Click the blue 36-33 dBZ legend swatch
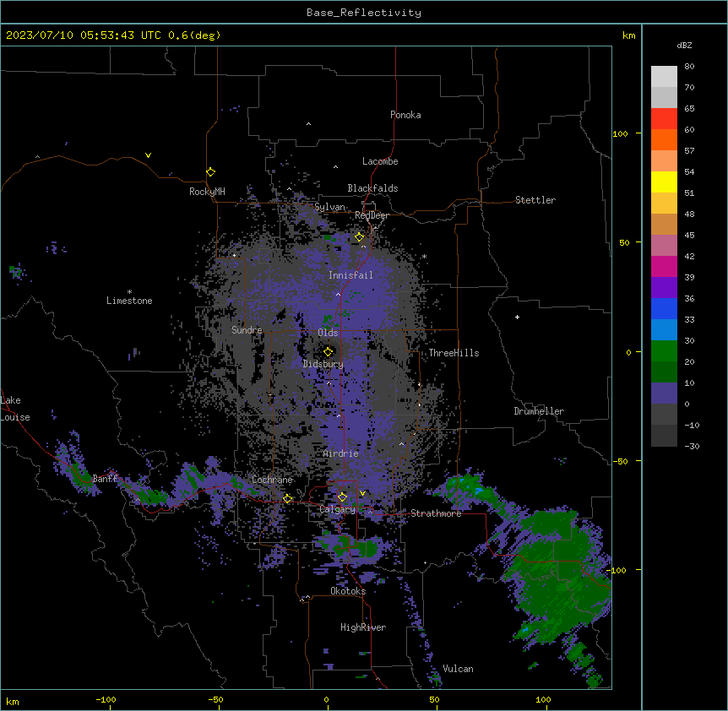Image resolution: width=728 pixels, height=711 pixels. pos(664,308)
